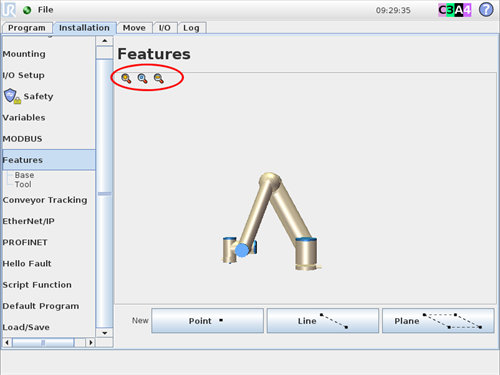Click the yellow-centered zoom magnifier icon
The image size is (500, 375).
pyautogui.click(x=126, y=79)
